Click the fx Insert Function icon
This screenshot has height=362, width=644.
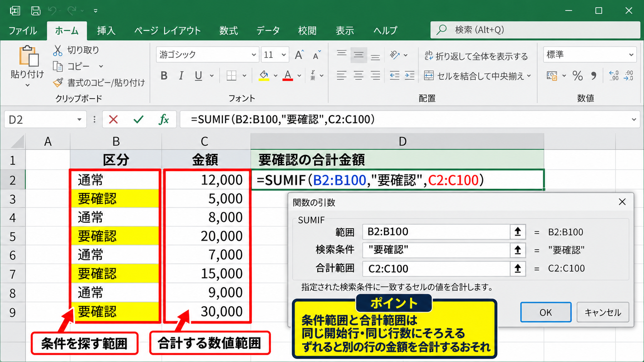pos(164,120)
